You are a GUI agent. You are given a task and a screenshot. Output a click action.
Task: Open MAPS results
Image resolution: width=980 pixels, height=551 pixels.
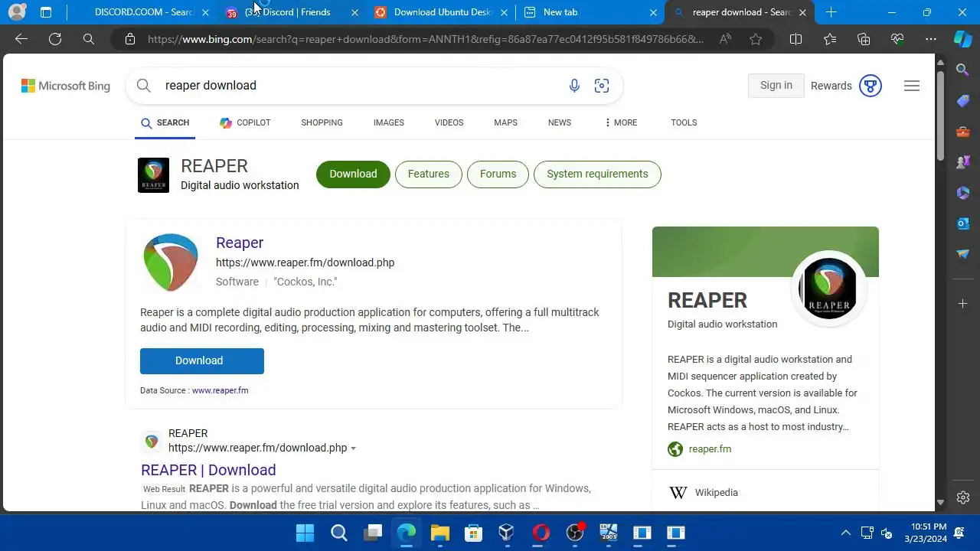pos(505,122)
